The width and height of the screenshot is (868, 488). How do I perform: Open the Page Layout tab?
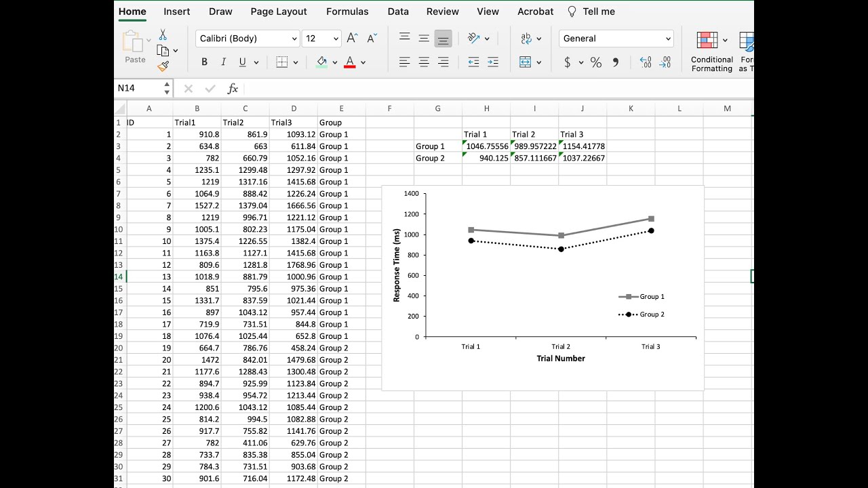(279, 12)
